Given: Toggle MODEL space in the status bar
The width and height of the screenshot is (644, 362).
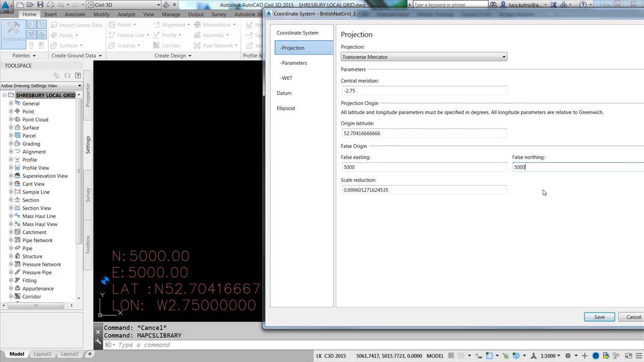Looking at the screenshot, I should coord(435,355).
